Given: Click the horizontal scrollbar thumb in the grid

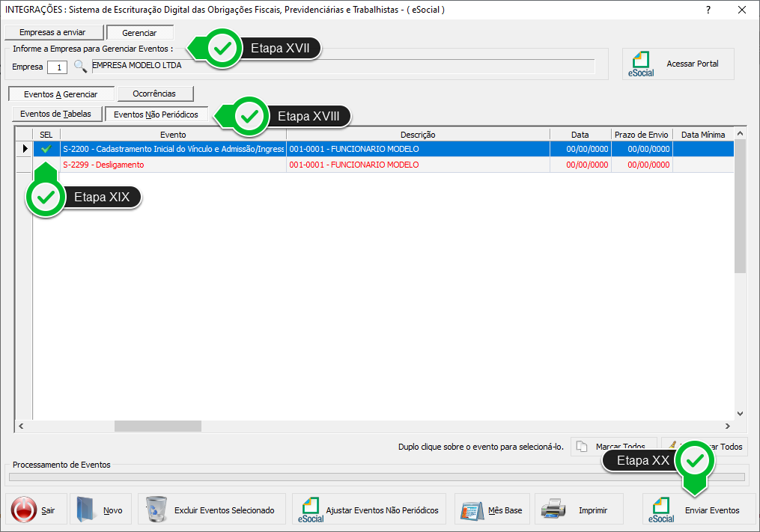Looking at the screenshot, I should 157,426.
